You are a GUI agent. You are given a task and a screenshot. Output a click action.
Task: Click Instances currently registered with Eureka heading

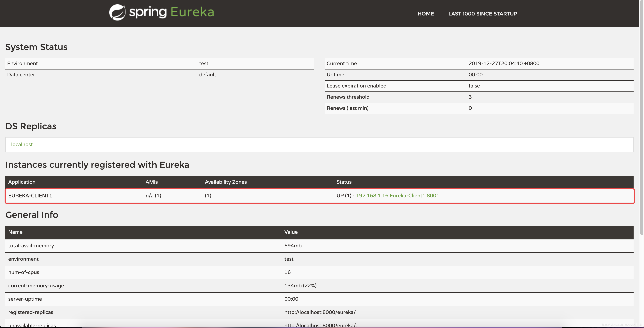coord(97,165)
